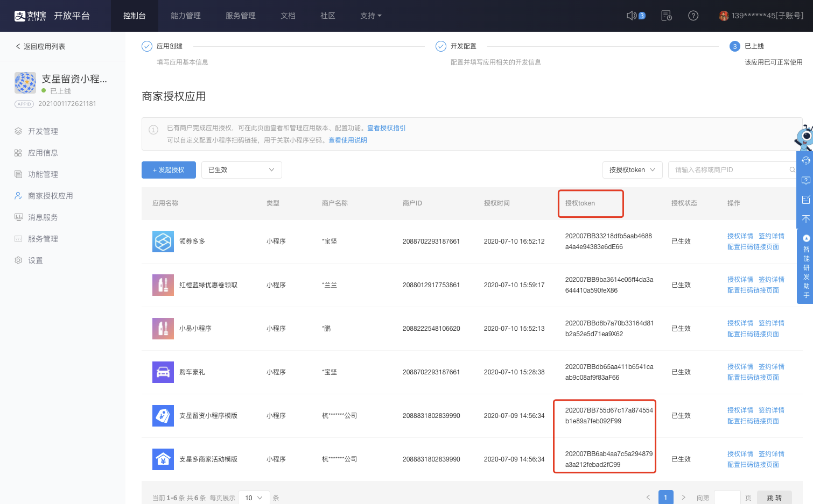The width and height of the screenshot is (813, 504).
Task: Click the info circle icon in notice
Action: (153, 130)
